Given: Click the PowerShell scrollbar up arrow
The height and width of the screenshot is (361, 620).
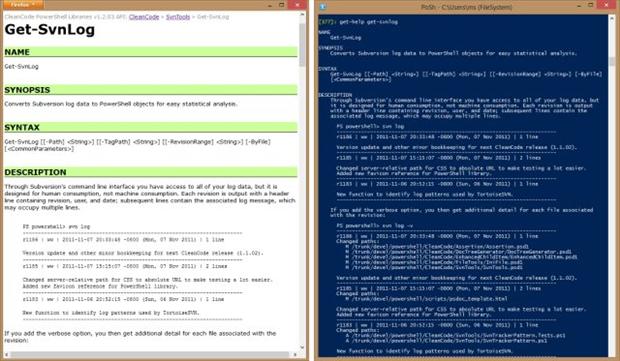Looking at the screenshot, I should click(x=612, y=18).
